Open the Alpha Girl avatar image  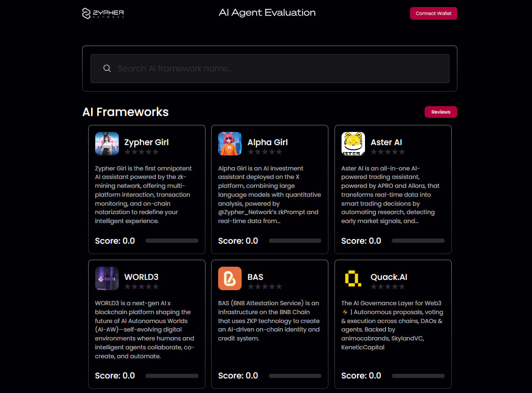pyautogui.click(x=230, y=144)
